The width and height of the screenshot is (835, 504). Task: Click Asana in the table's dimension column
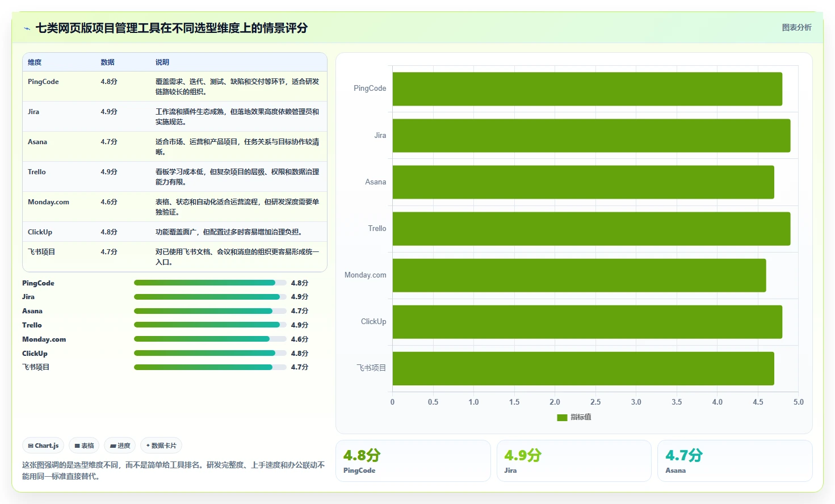(x=37, y=142)
